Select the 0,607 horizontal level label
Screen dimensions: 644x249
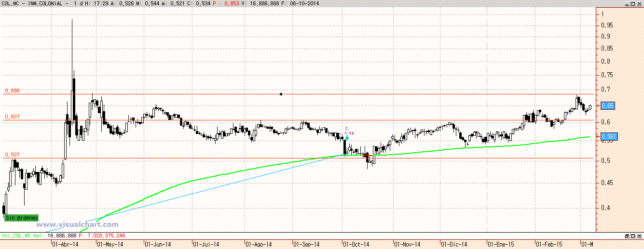[x=12, y=117]
